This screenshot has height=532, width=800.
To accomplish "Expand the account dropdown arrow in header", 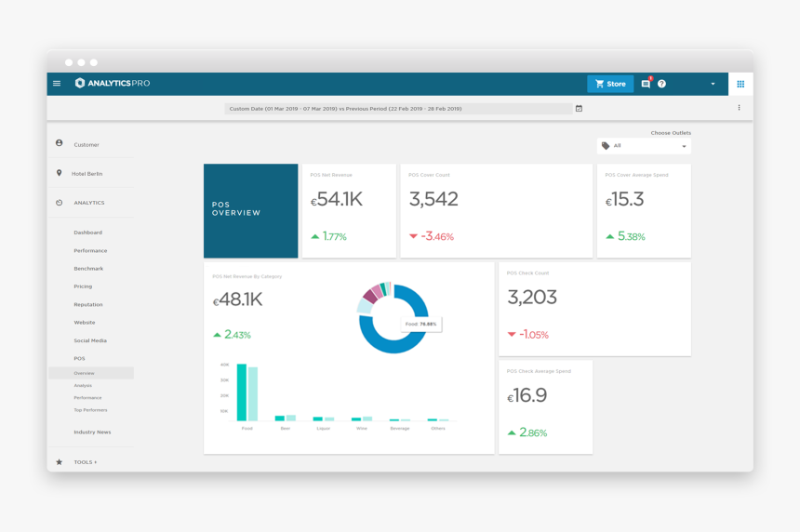I will click(713, 84).
